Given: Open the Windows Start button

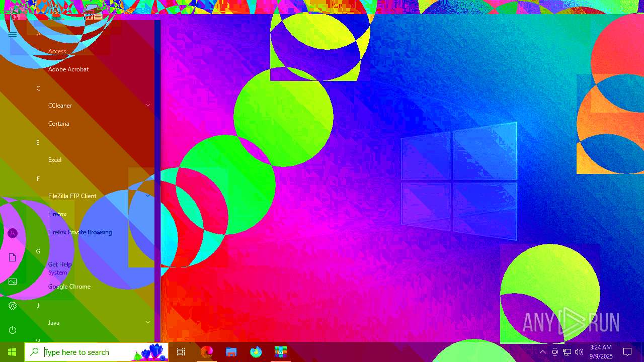Looking at the screenshot, I should pyautogui.click(x=12, y=352).
